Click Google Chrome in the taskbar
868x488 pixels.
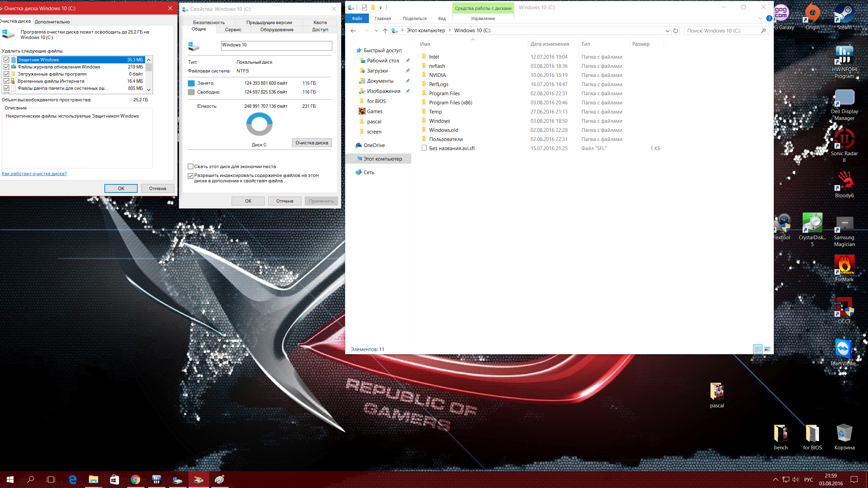[x=135, y=480]
